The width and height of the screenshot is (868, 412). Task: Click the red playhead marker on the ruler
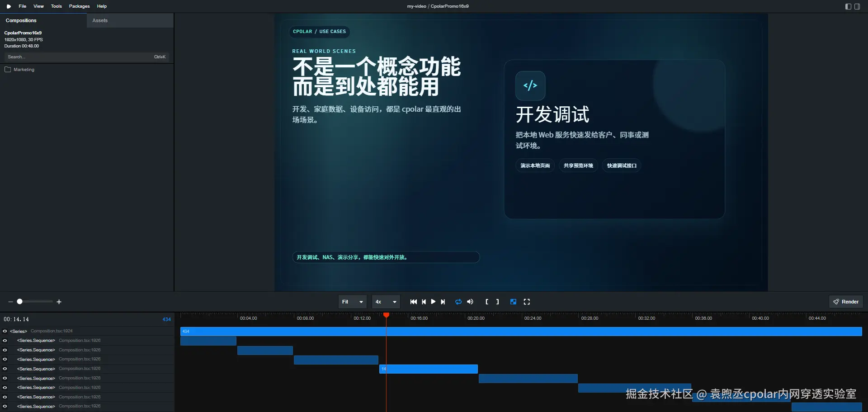(386, 315)
